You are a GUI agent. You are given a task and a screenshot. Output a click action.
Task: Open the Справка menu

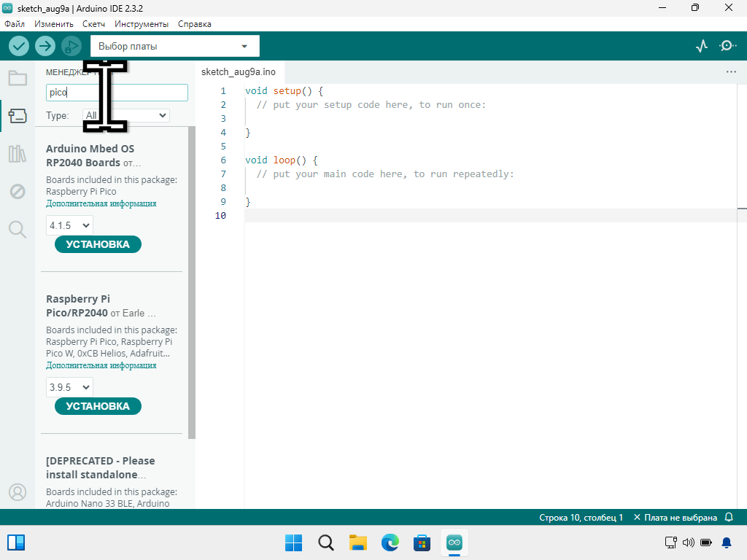pyautogui.click(x=194, y=24)
